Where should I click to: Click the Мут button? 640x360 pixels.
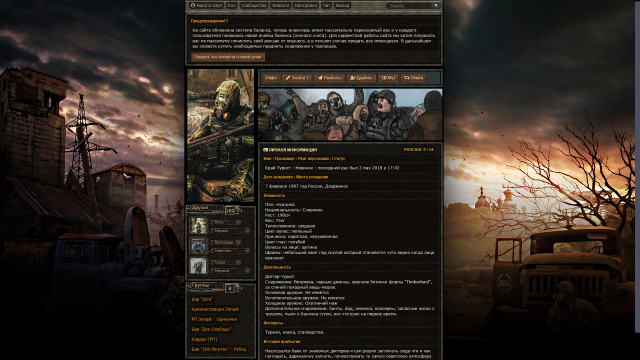[x=388, y=78]
